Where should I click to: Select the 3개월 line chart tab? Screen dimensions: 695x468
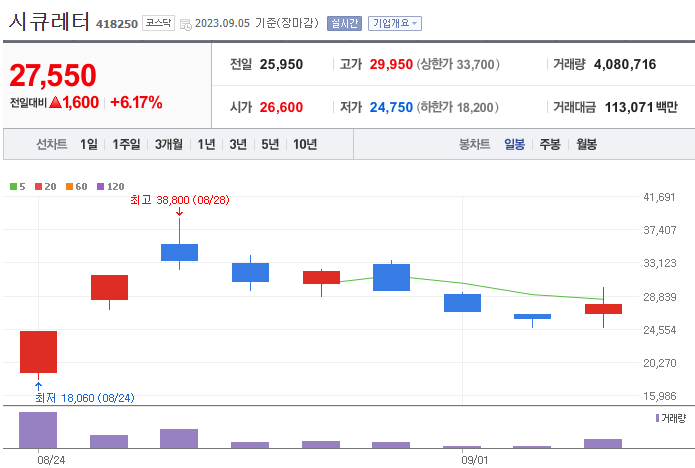pyautogui.click(x=168, y=144)
